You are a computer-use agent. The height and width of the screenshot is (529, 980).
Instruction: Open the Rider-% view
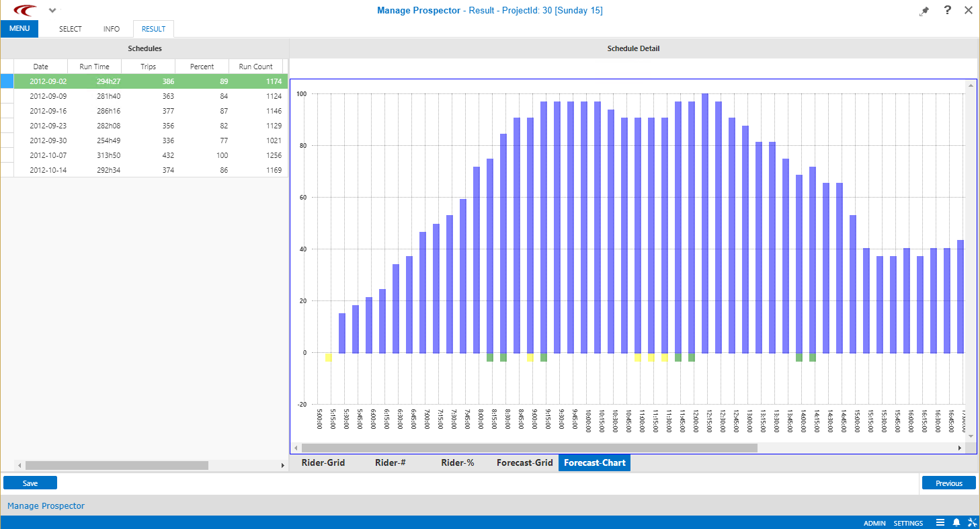point(457,462)
